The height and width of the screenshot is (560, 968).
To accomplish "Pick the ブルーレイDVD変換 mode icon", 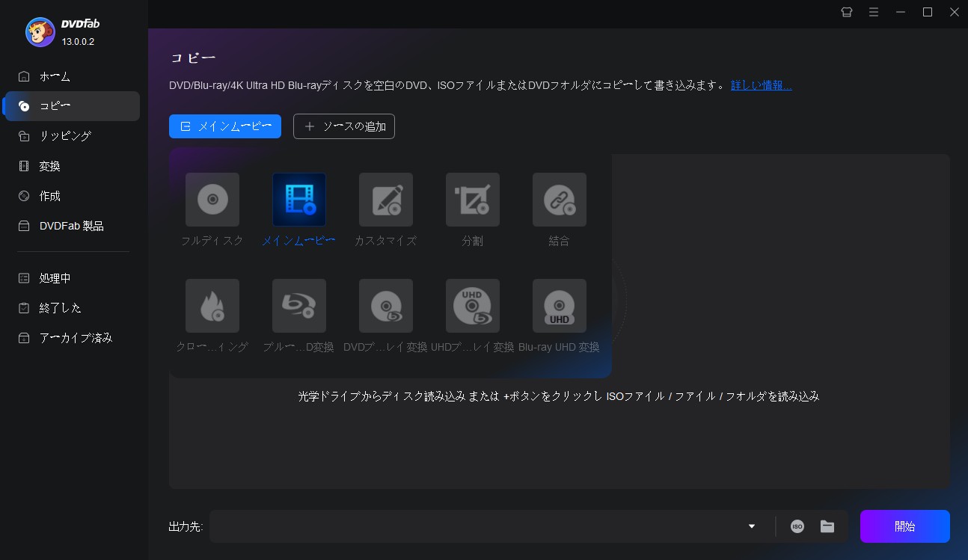I will coord(299,306).
